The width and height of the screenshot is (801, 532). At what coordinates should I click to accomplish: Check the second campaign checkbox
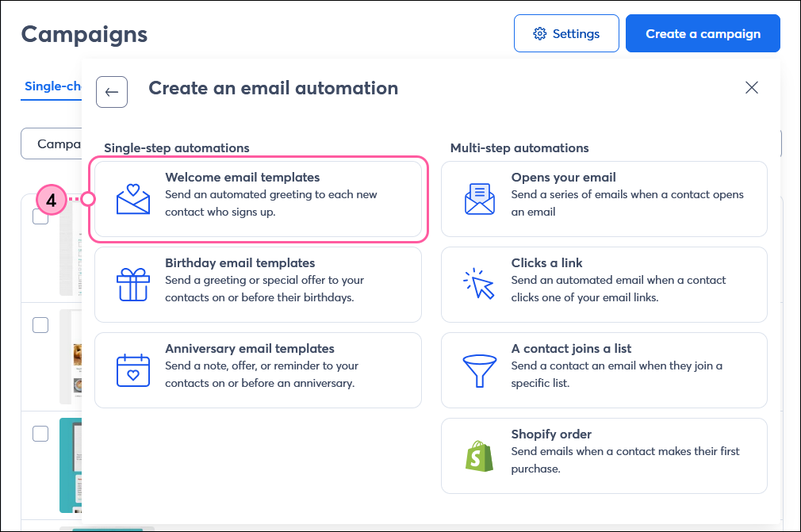(x=40, y=324)
